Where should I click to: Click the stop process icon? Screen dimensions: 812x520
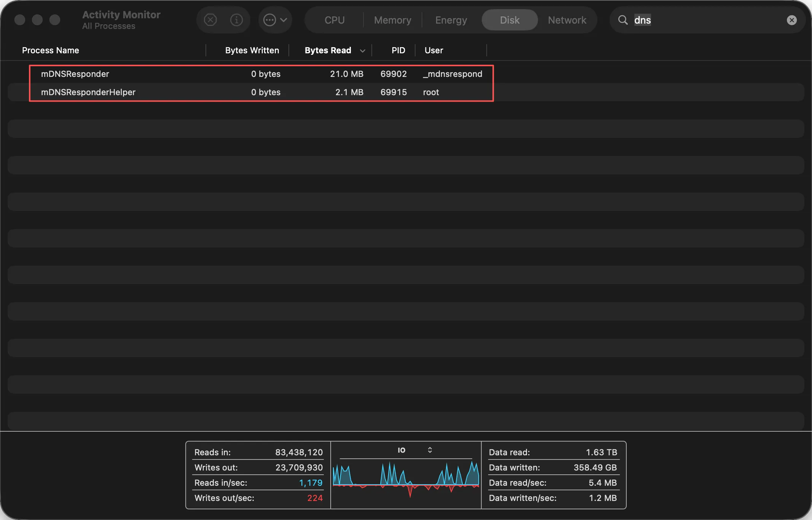tap(210, 20)
